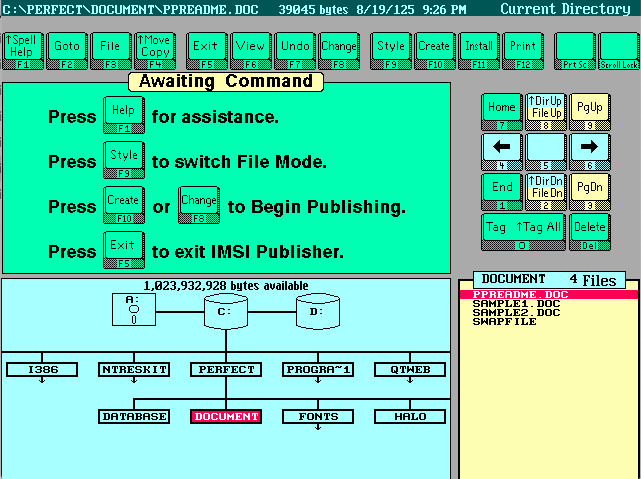Click the Exit F5 key in top row
The height and width of the screenshot is (479, 641).
point(206,51)
